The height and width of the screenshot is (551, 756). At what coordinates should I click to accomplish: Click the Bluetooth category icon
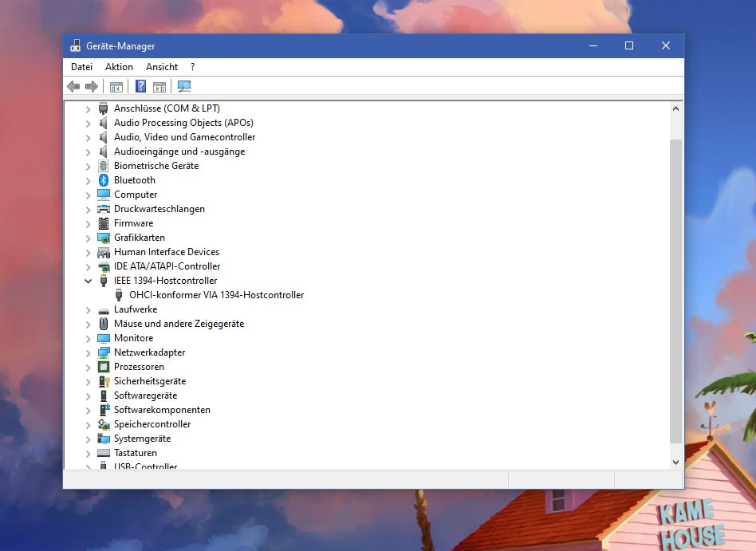(x=103, y=180)
